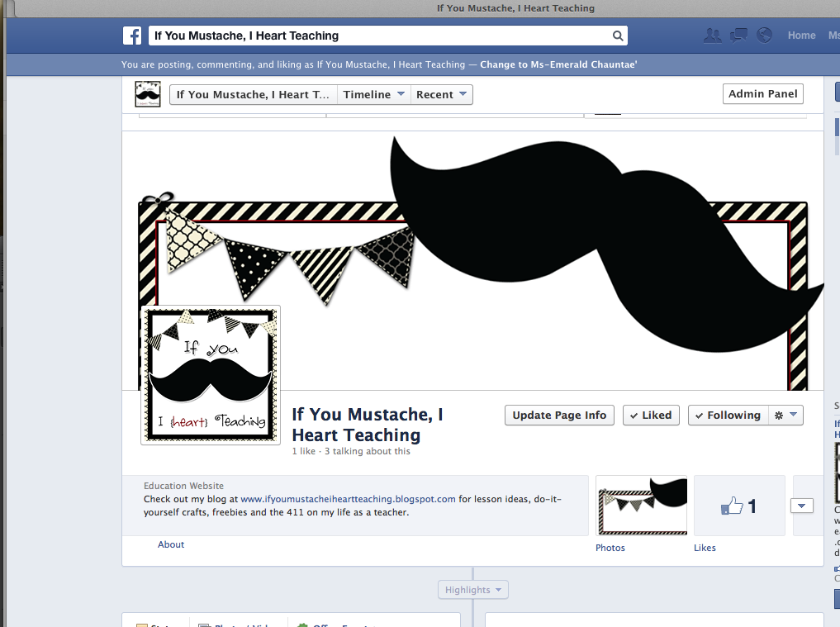
Task: Toggle the Liked button
Action: tap(651, 416)
